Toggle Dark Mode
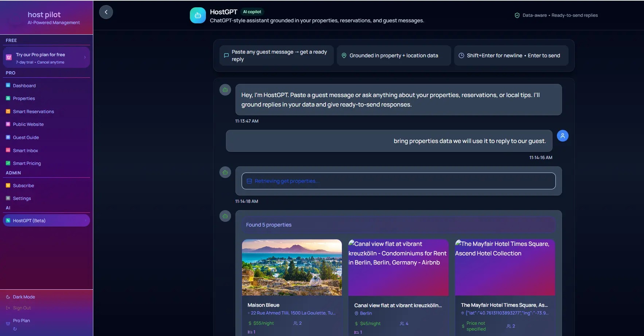The height and width of the screenshot is (336, 644). pos(23,297)
